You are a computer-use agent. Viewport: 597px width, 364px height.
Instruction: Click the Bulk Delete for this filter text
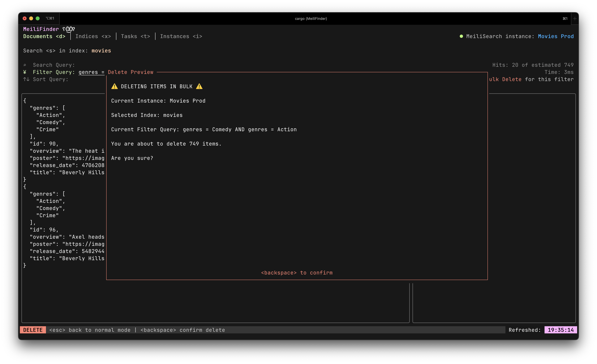tap(531, 79)
